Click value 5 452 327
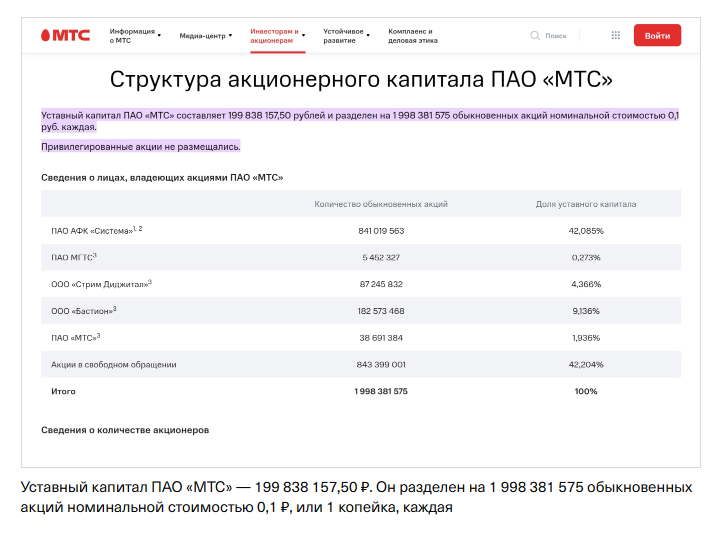 click(x=381, y=257)
